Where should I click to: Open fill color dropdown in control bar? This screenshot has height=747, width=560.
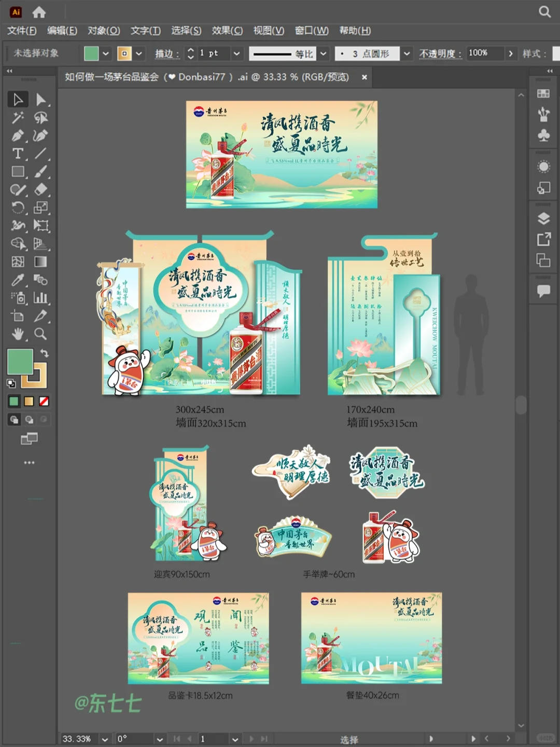[106, 53]
